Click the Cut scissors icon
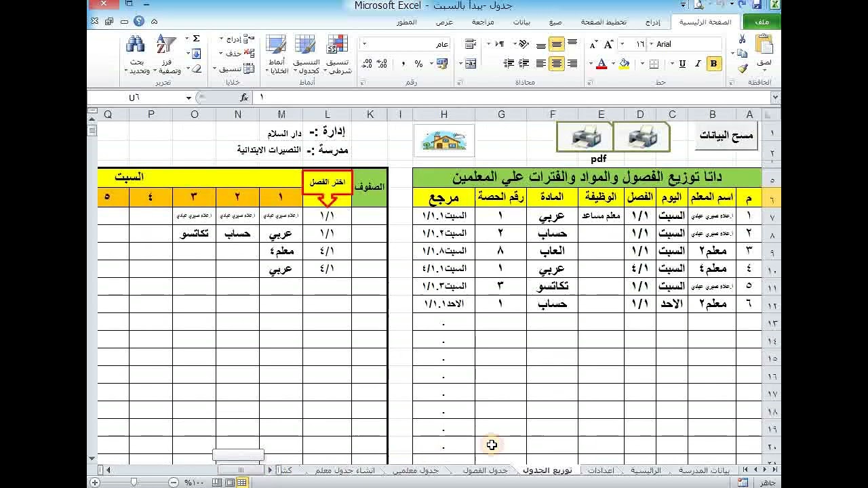 click(x=743, y=39)
